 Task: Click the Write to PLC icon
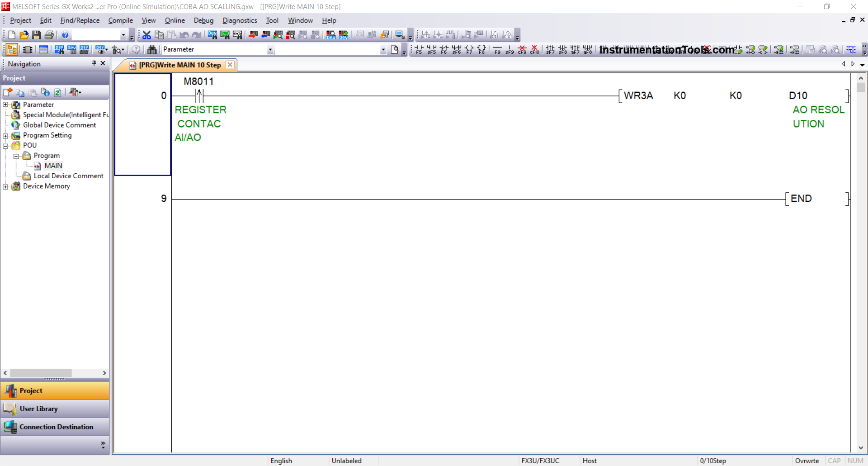[x=253, y=35]
